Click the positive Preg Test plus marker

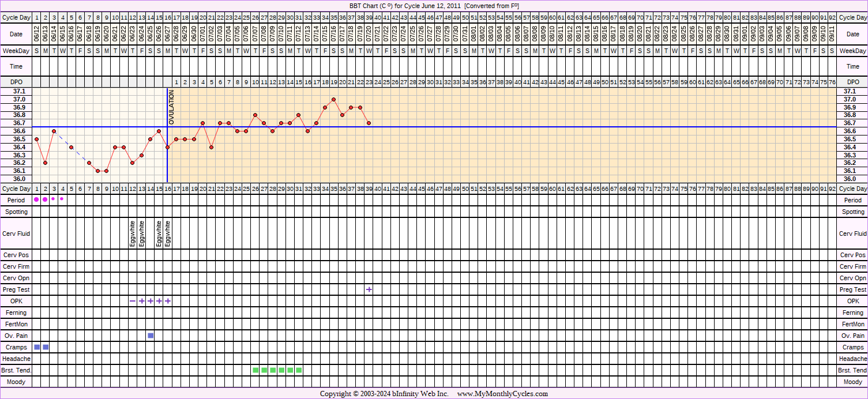click(369, 289)
